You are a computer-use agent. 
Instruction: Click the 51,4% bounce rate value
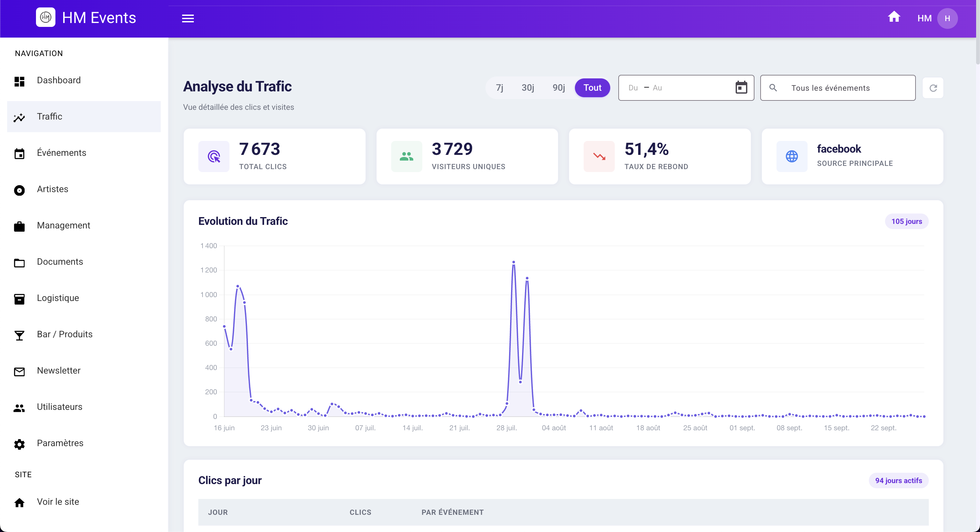coord(646,149)
